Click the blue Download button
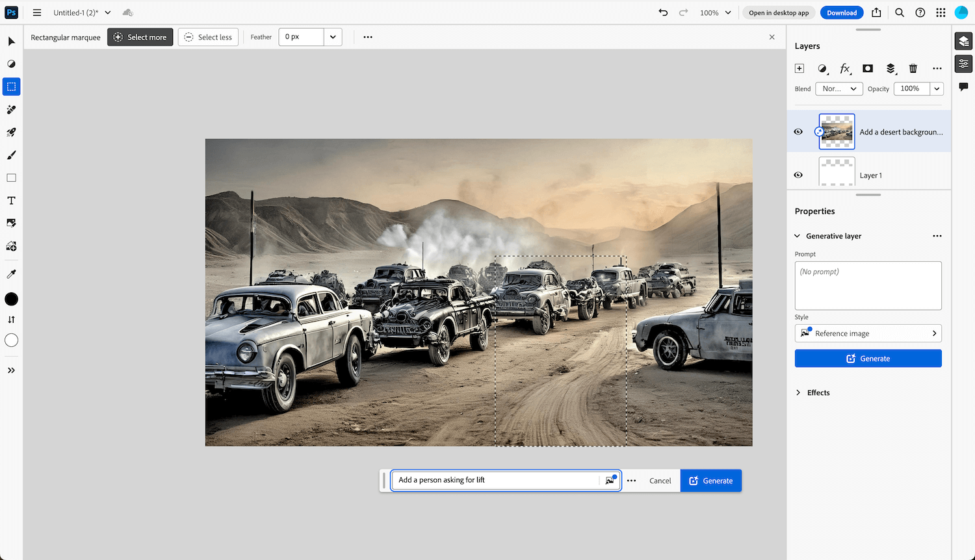Screen dimensions: 975x560 coord(842,12)
